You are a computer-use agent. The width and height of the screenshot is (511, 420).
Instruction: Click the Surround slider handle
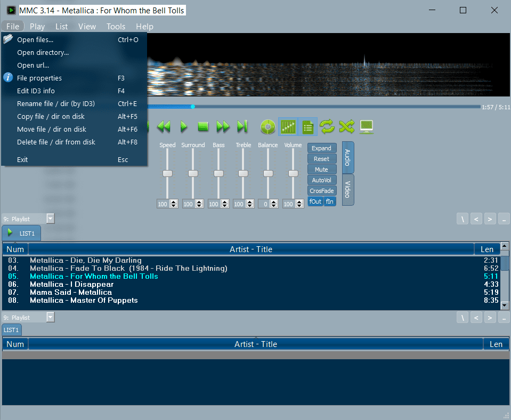(x=193, y=173)
